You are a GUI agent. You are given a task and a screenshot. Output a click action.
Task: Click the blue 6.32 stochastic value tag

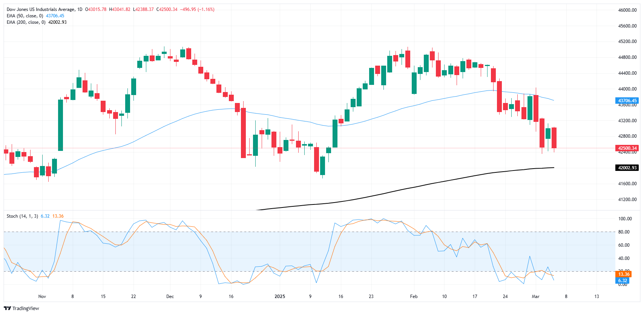(623, 281)
